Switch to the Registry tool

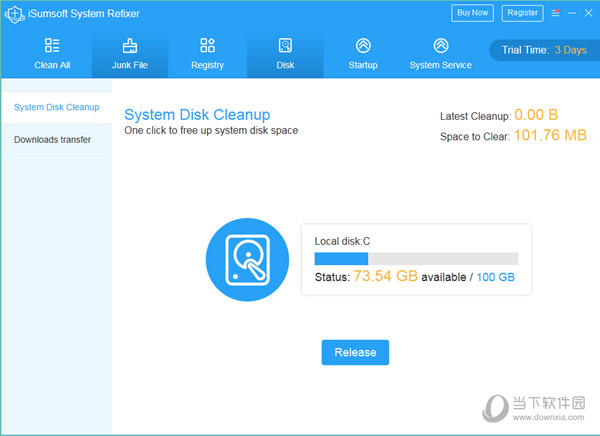(207, 54)
